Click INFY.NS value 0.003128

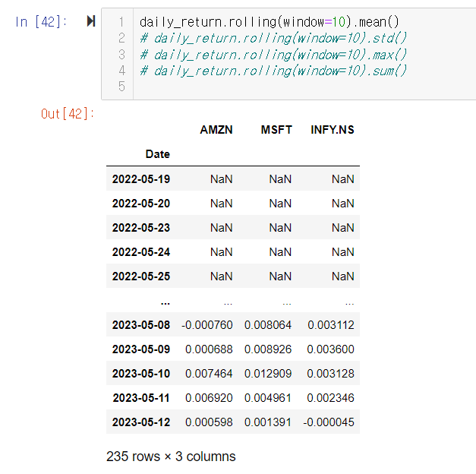pos(330,374)
